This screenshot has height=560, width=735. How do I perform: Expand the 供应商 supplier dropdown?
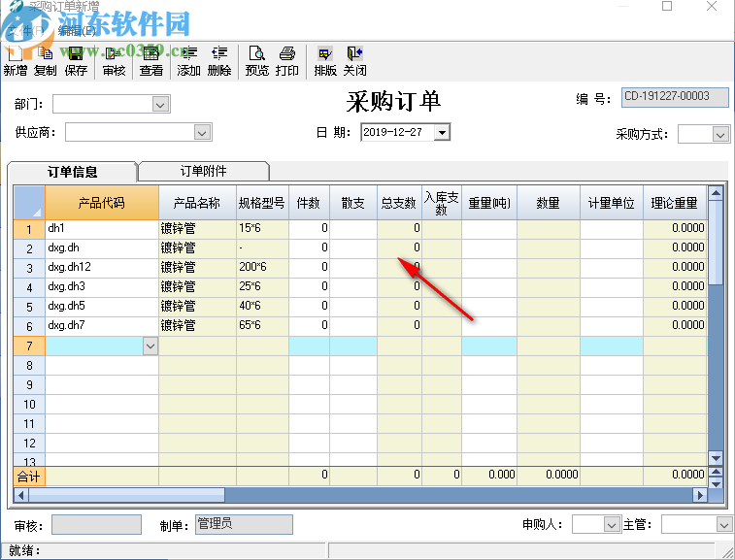point(202,133)
